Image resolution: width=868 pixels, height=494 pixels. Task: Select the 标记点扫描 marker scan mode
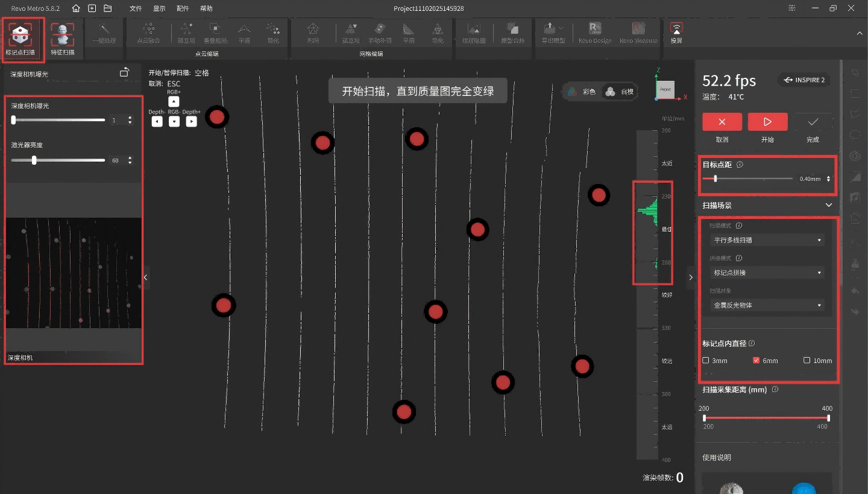tap(23, 39)
